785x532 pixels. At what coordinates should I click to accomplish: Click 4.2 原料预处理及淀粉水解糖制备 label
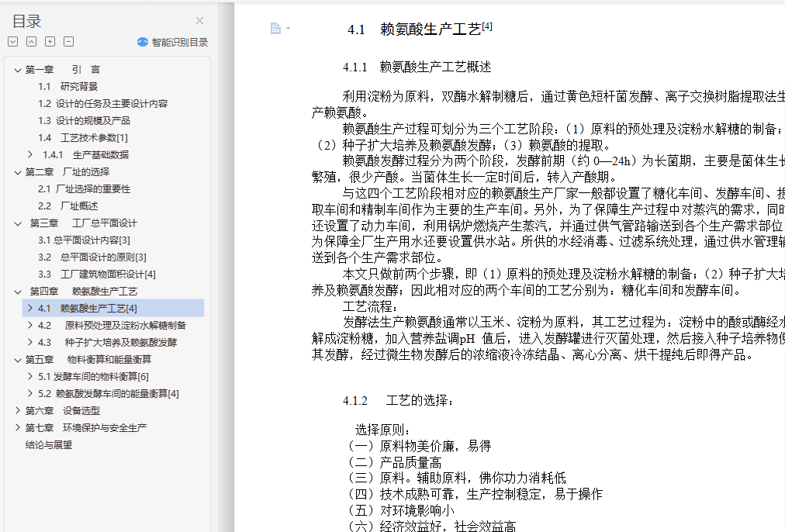pos(112,325)
